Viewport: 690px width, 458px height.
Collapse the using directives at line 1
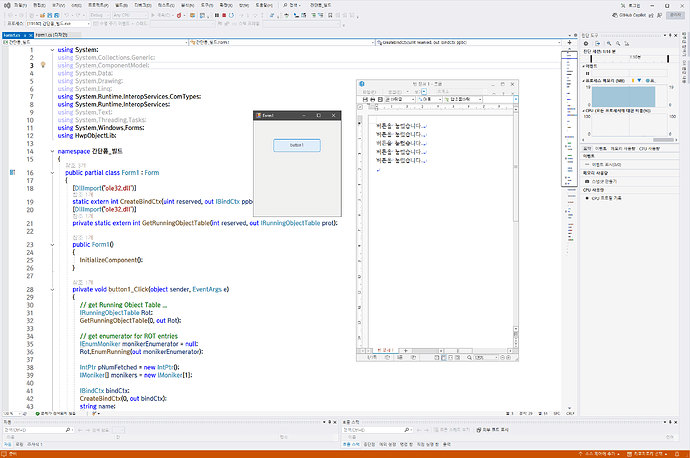[52, 50]
